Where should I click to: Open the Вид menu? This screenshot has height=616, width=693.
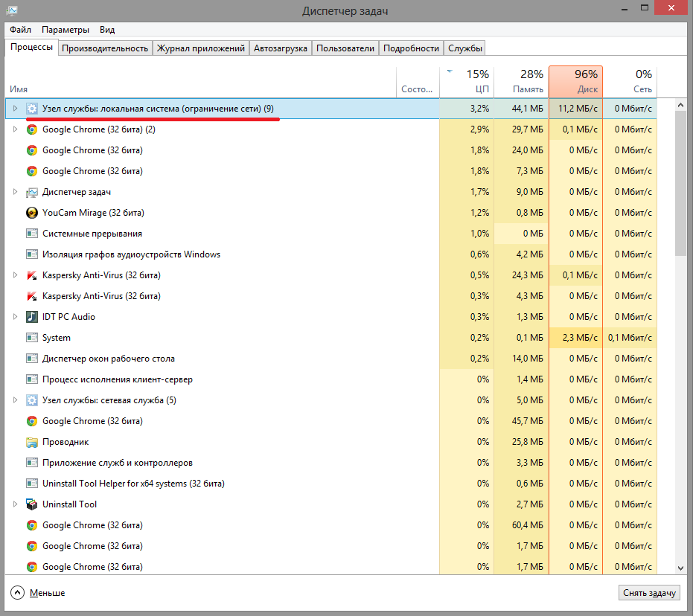click(x=107, y=30)
